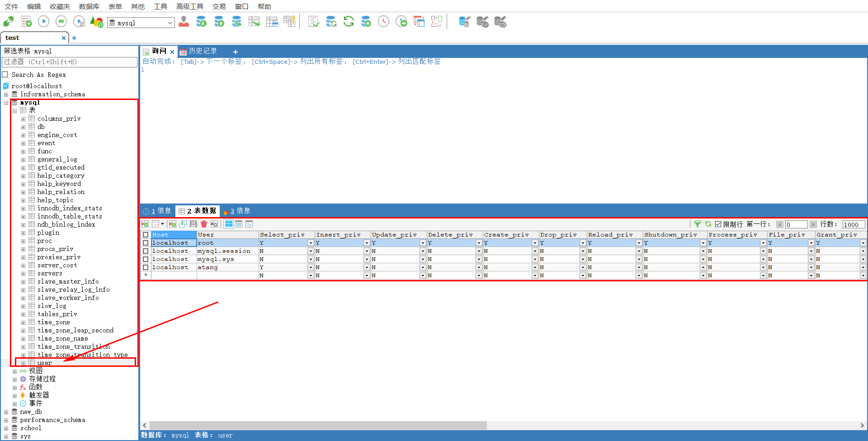Click the schema synchronization icon
Viewport: 868px width, 441px height.
pos(331,22)
